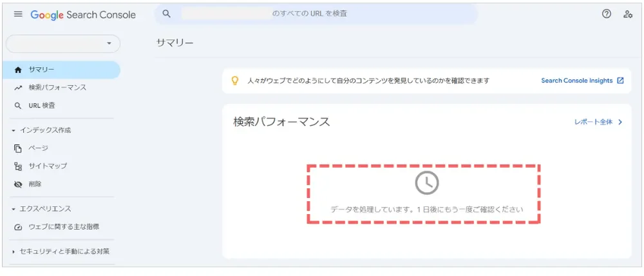The height and width of the screenshot is (276, 644).
Task: Click the lightbulb icon in the info banner
Action: [235, 81]
